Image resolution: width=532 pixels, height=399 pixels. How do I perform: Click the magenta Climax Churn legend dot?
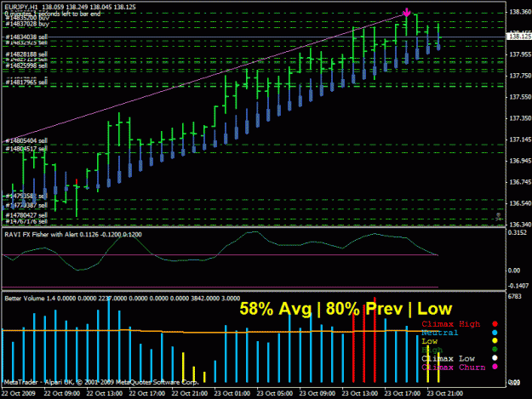(495, 367)
